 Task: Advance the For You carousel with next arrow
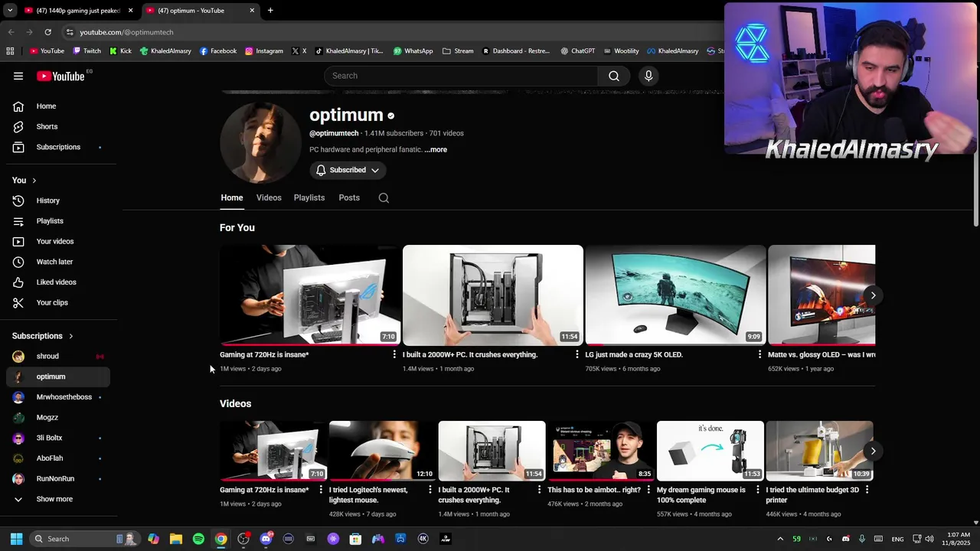point(873,295)
